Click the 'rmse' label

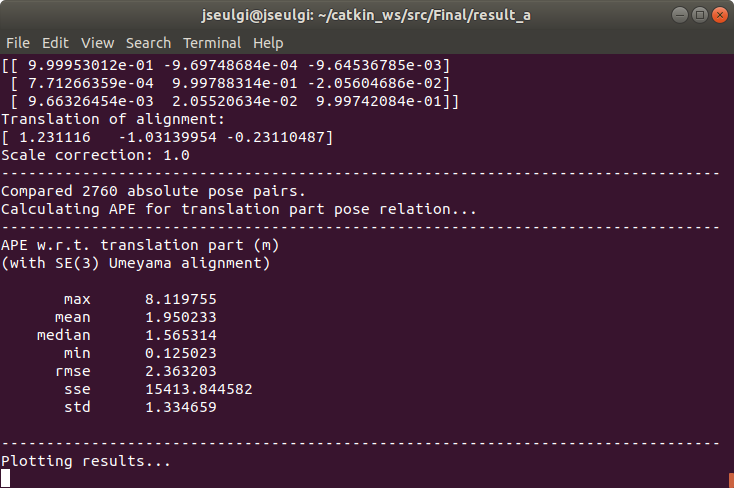[x=73, y=371]
